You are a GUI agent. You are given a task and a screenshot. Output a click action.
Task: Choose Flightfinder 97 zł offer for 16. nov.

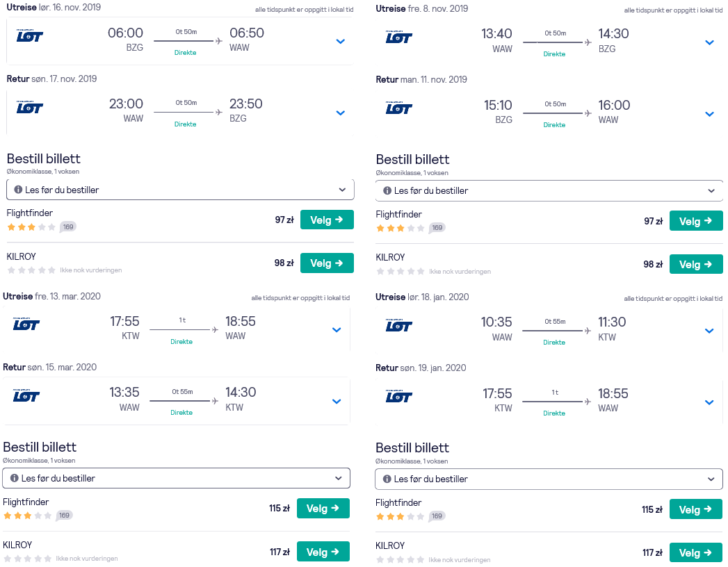pyautogui.click(x=327, y=220)
